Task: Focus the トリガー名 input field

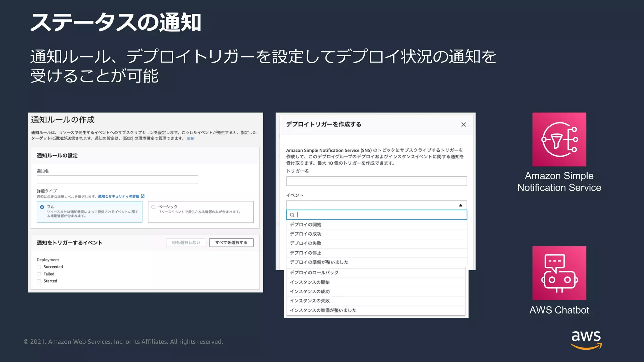Action: click(x=376, y=181)
